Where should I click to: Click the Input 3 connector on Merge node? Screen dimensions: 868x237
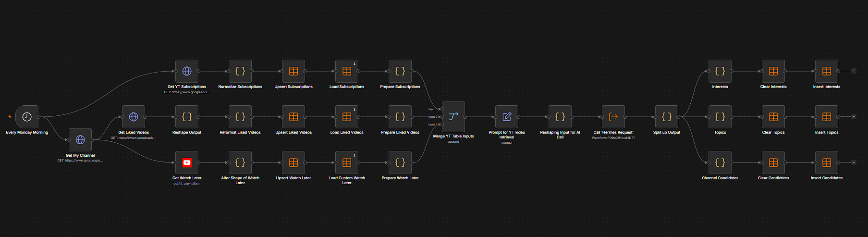tap(442, 125)
